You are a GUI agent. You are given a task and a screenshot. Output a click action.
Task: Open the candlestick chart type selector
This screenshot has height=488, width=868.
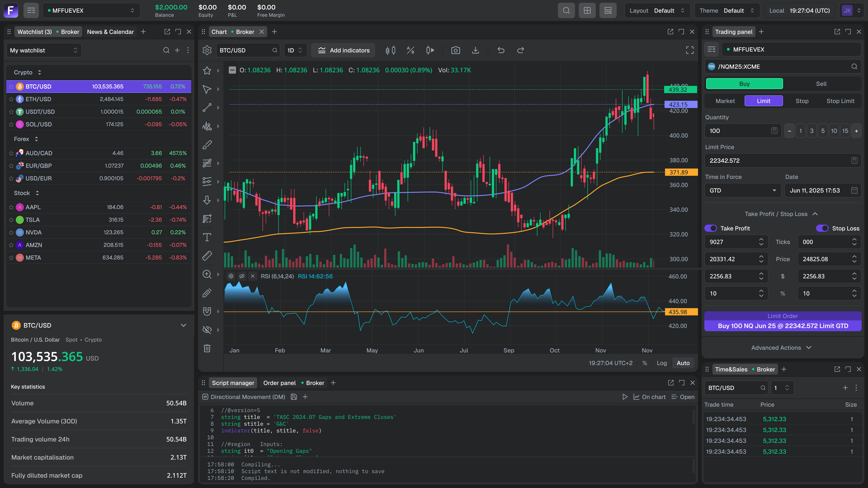(x=390, y=50)
